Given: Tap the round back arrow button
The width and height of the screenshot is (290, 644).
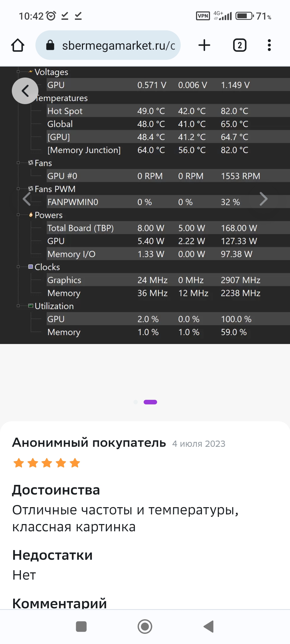Looking at the screenshot, I should pyautogui.click(x=25, y=91).
